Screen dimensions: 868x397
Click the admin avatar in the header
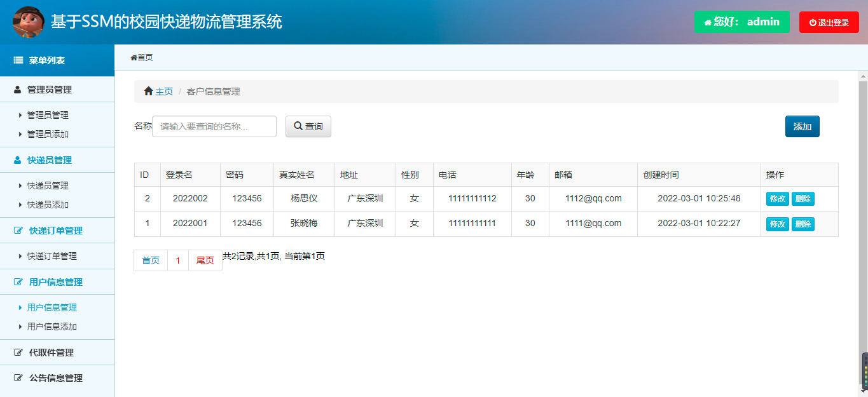[29, 22]
